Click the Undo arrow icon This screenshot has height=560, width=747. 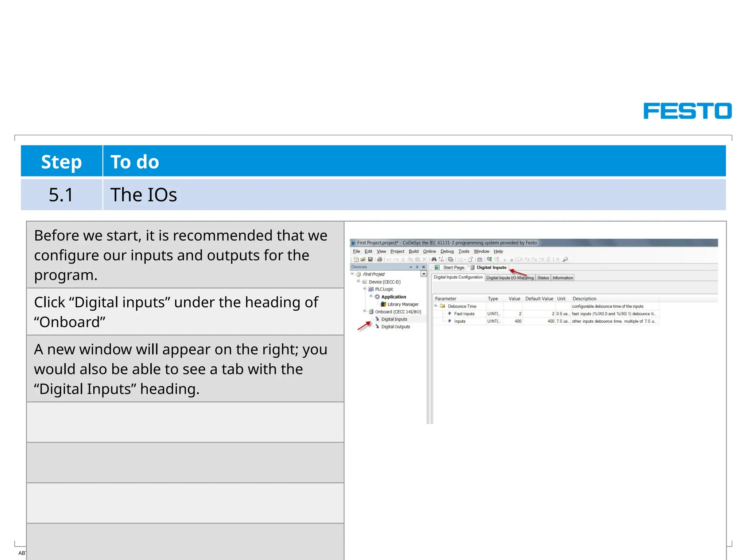tap(389, 260)
